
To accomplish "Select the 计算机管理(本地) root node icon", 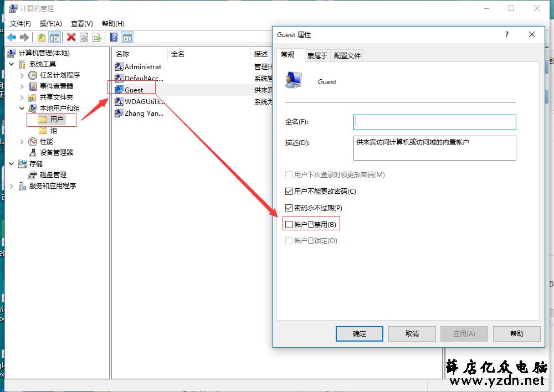I will point(12,53).
